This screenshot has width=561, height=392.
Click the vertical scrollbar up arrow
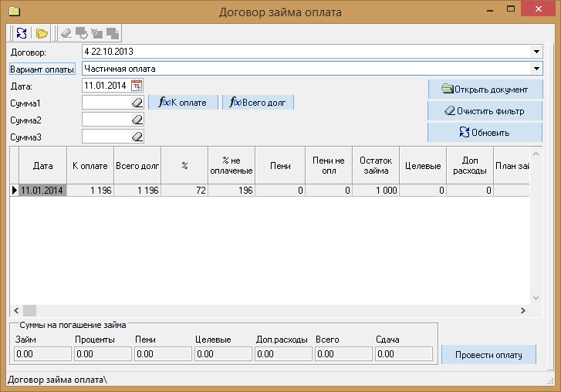point(536,154)
